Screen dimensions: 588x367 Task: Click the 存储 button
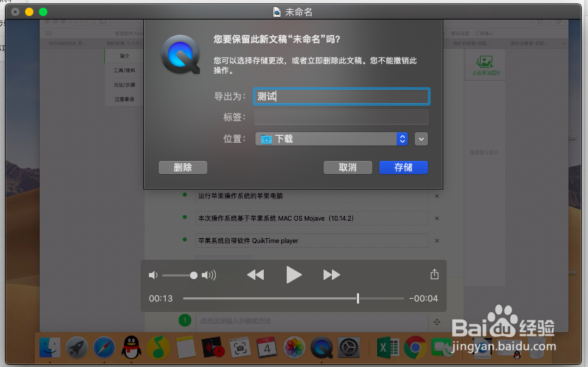click(x=404, y=167)
